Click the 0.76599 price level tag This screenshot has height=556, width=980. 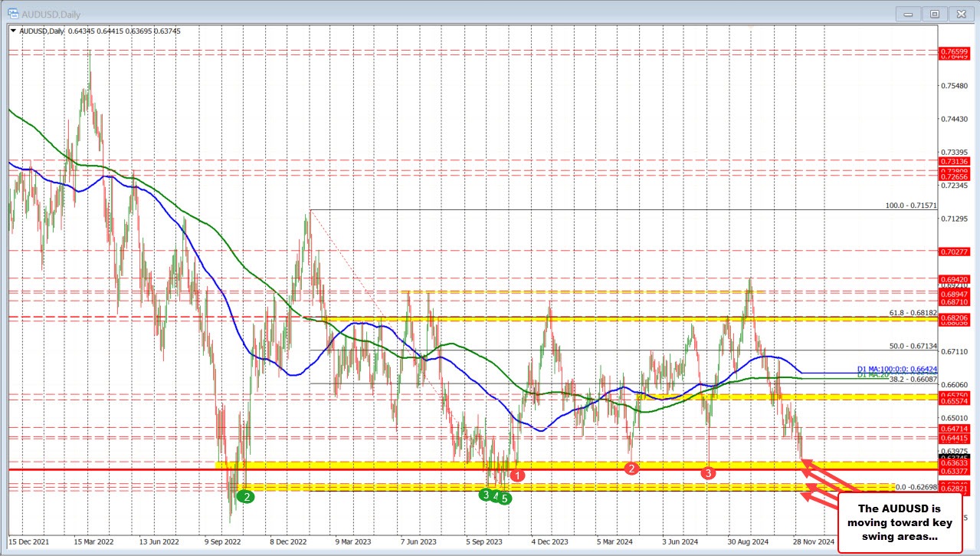953,51
